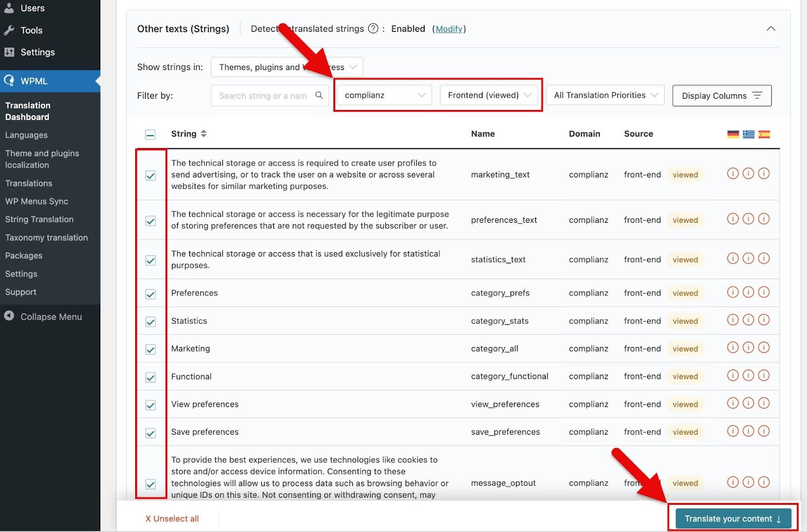Click the Name column header
This screenshot has width=807, height=532.
tap(483, 134)
